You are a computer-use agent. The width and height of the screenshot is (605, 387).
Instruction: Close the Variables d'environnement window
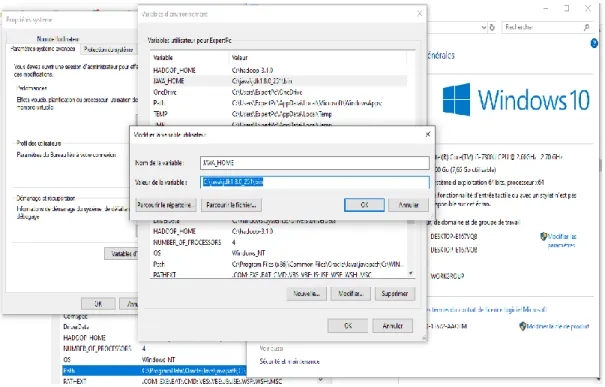click(419, 14)
